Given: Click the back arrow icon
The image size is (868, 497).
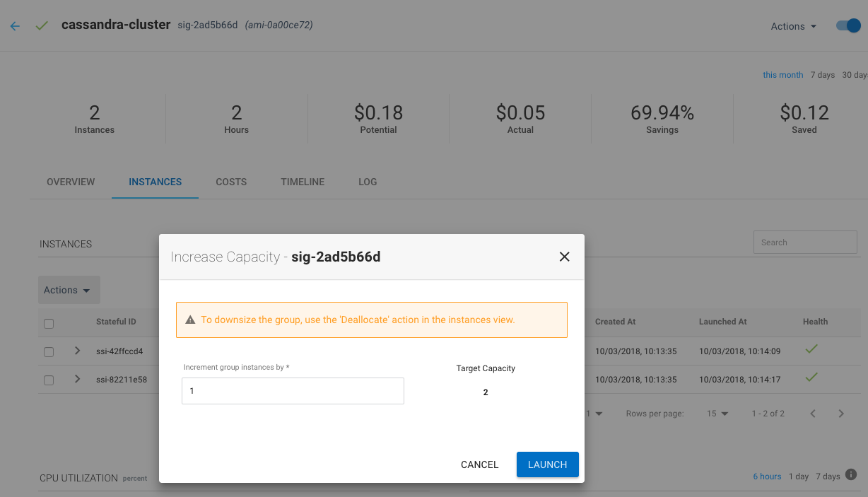Looking at the screenshot, I should pos(15,26).
